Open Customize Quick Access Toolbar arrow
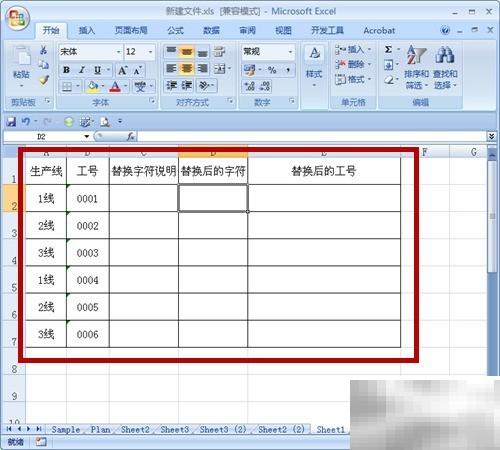 (x=120, y=122)
